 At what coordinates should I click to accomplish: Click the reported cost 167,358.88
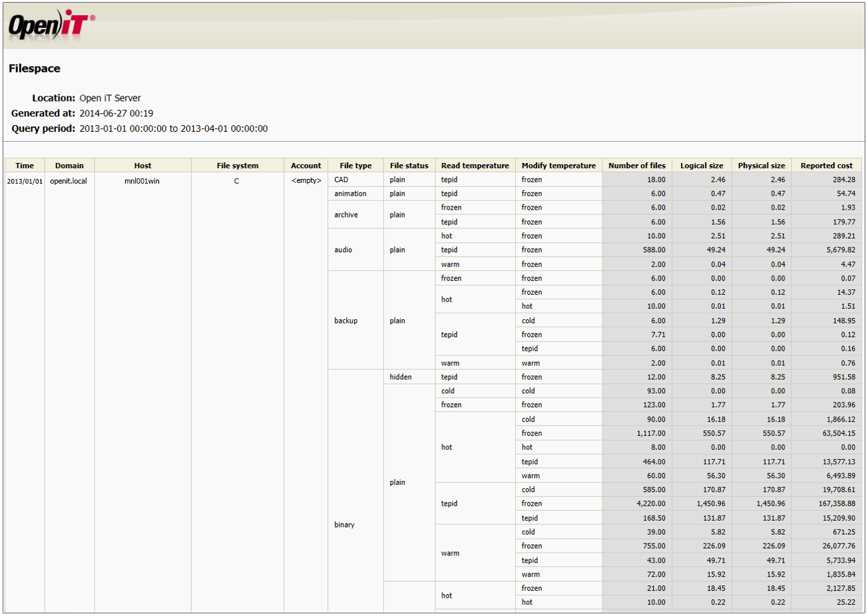point(837,504)
